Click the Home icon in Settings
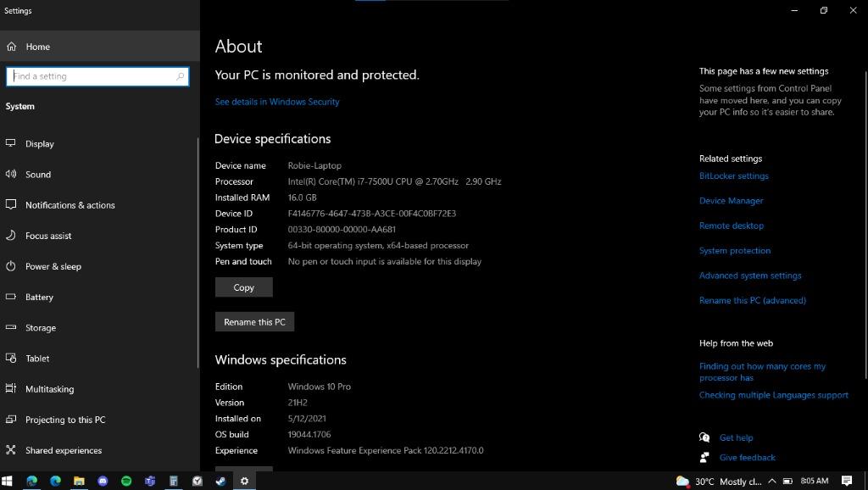This screenshot has height=490, width=868. [x=12, y=47]
